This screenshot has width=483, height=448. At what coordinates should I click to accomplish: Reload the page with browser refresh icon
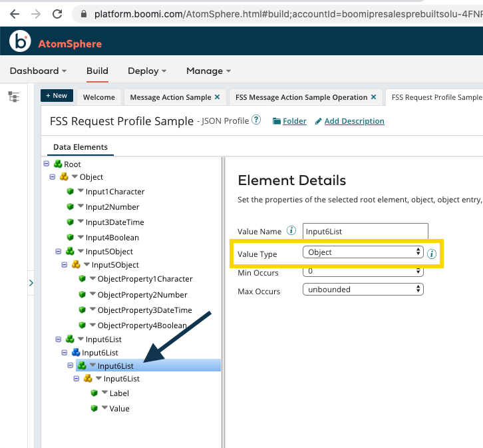point(58,13)
